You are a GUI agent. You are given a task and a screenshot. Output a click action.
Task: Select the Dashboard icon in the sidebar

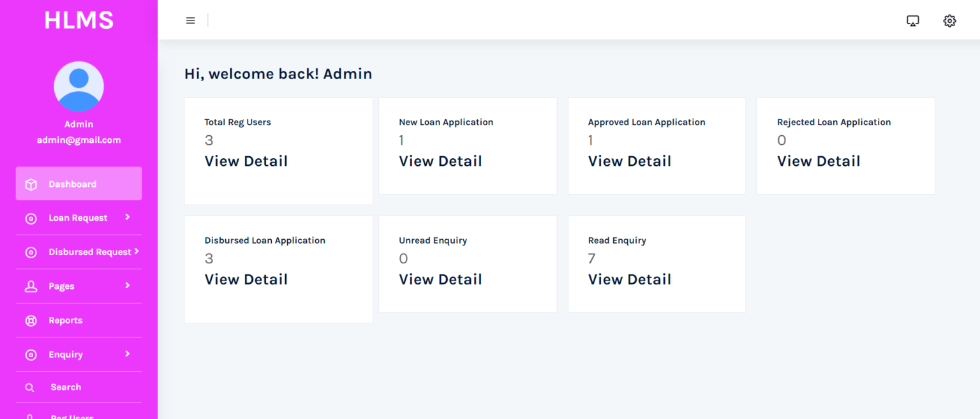[x=31, y=184]
